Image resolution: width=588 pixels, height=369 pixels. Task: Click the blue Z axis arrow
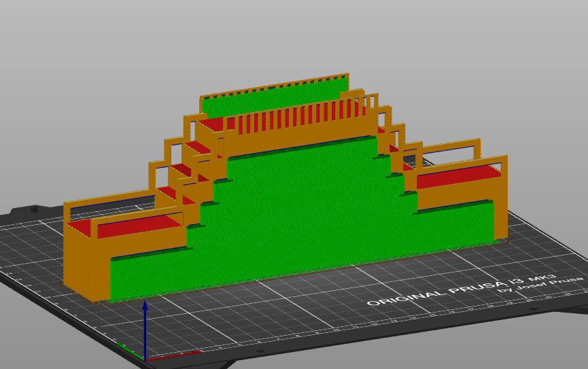(x=145, y=326)
